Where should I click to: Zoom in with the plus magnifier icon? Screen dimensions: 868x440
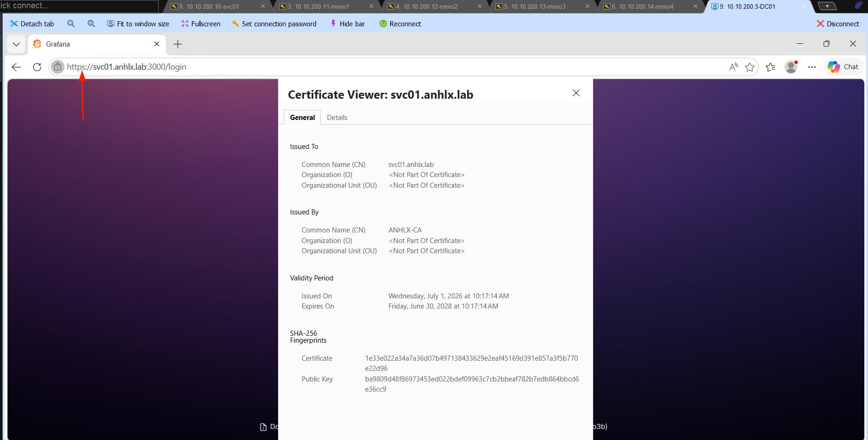71,24
